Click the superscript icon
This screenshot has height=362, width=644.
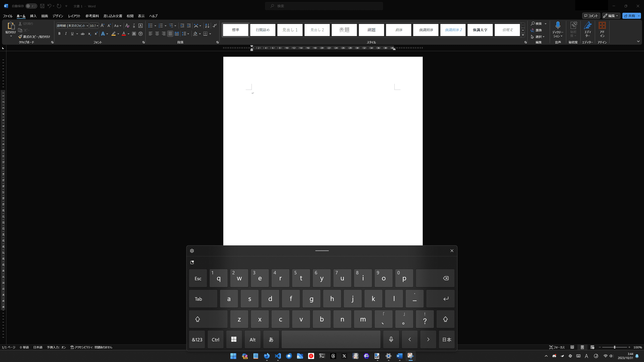click(x=96, y=34)
